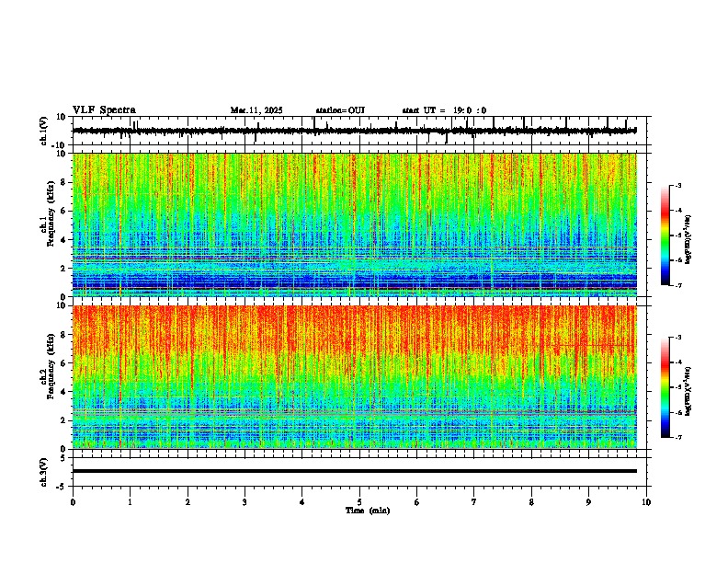728x563 pixels.
Task: Click Time axis tick label "5"
Action: click(x=359, y=502)
